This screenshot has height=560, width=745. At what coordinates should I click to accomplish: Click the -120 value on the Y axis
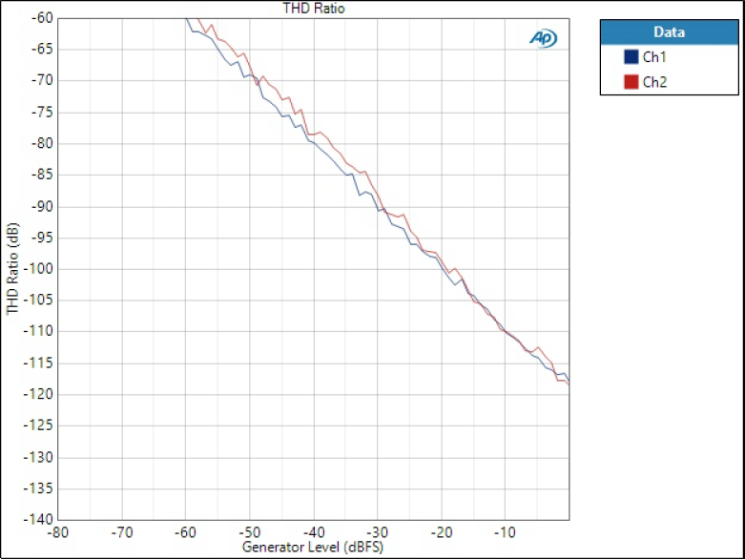pyautogui.click(x=38, y=394)
